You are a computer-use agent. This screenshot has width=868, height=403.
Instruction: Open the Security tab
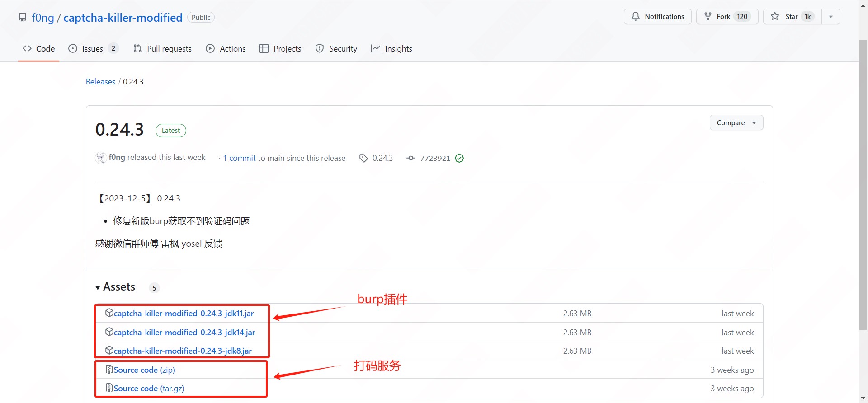coord(336,49)
